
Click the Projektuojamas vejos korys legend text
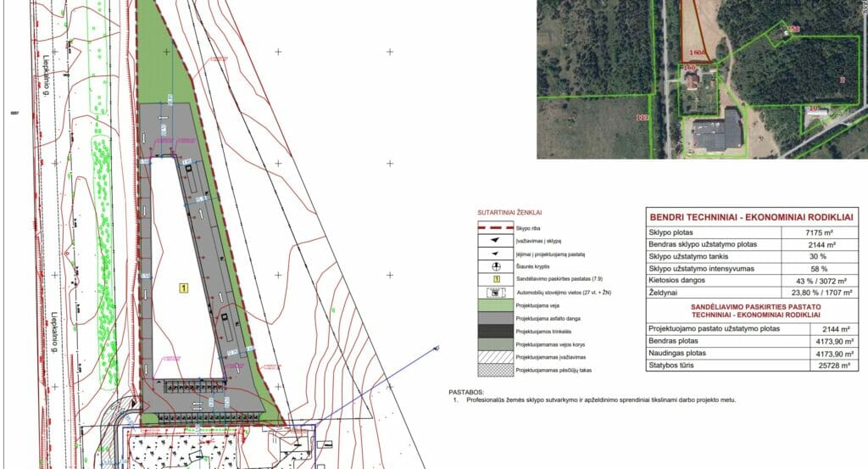550,344
